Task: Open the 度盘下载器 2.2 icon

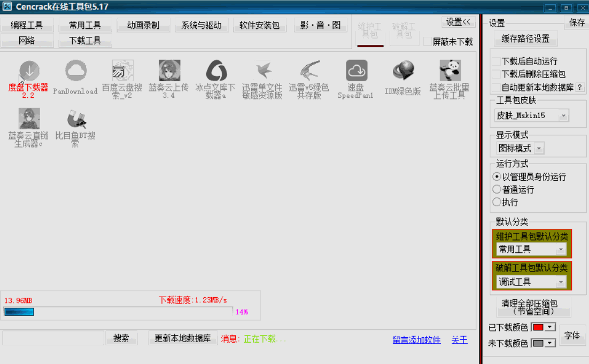Action: 29,71
